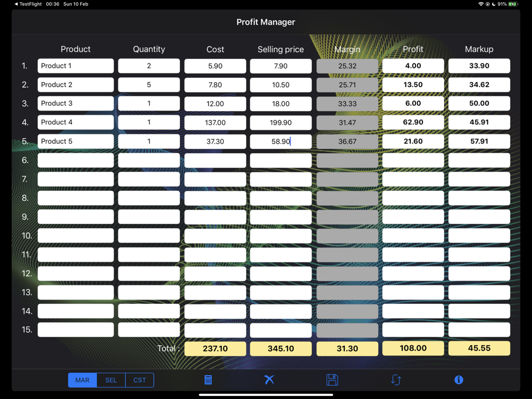Open the info icon in toolbar
This screenshot has height=399, width=532.
(459, 380)
